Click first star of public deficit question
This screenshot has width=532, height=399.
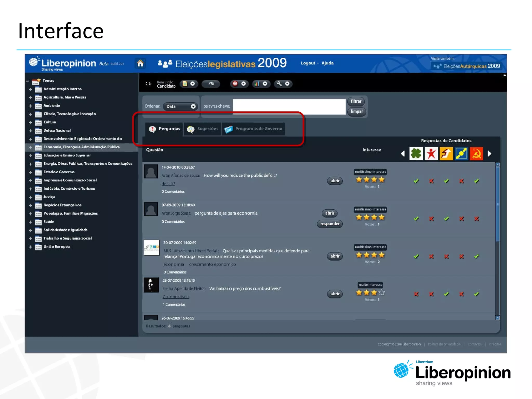pyautogui.click(x=359, y=179)
